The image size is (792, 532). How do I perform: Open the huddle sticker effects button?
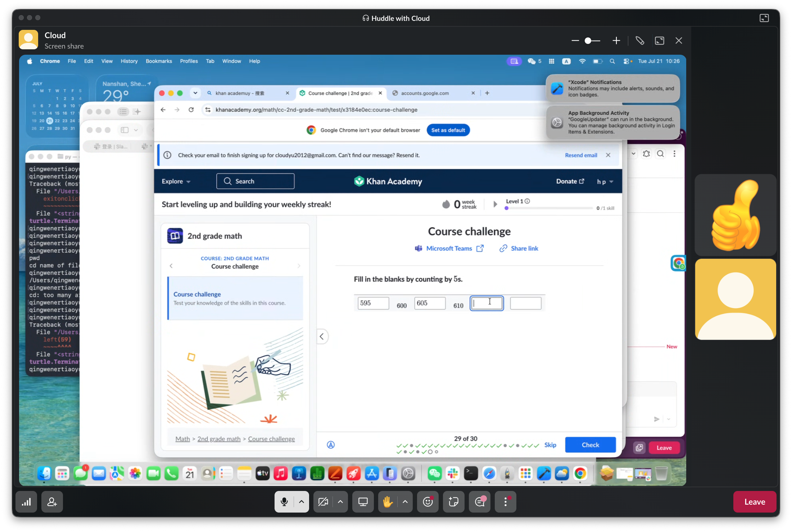[x=454, y=502]
